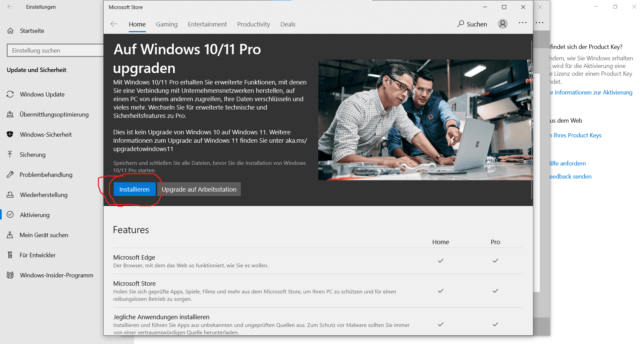Click the Sicherung upload arrow icon
The image size is (644, 344).
(x=10, y=154)
